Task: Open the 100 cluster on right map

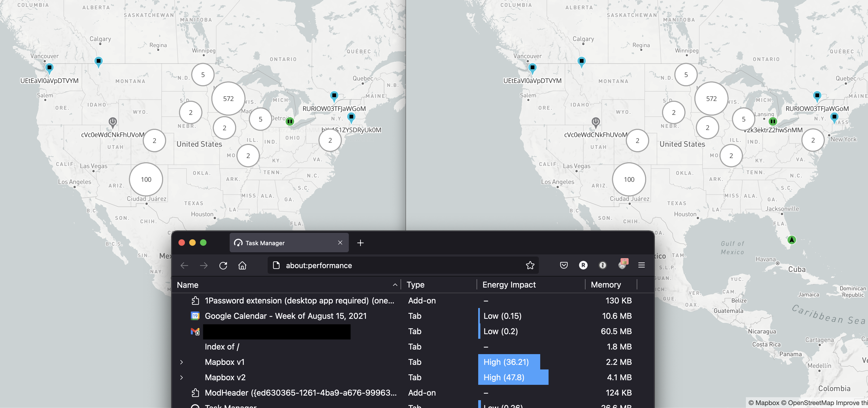Action: [x=629, y=179]
